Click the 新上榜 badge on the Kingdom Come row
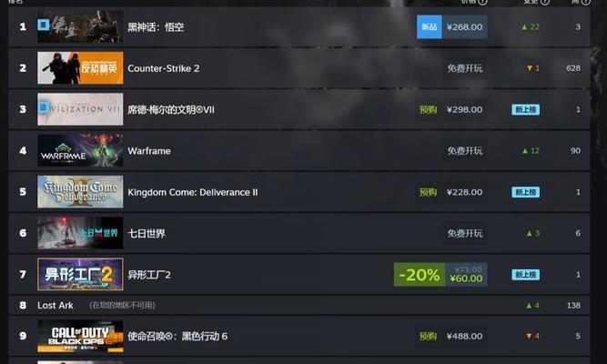607x364 pixels. coord(525,192)
